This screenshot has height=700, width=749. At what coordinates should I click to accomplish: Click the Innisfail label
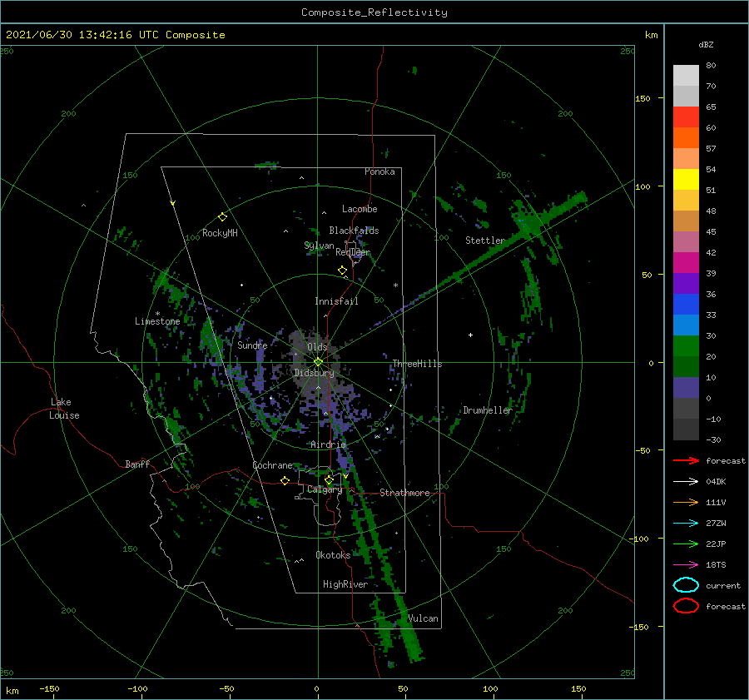click(336, 301)
